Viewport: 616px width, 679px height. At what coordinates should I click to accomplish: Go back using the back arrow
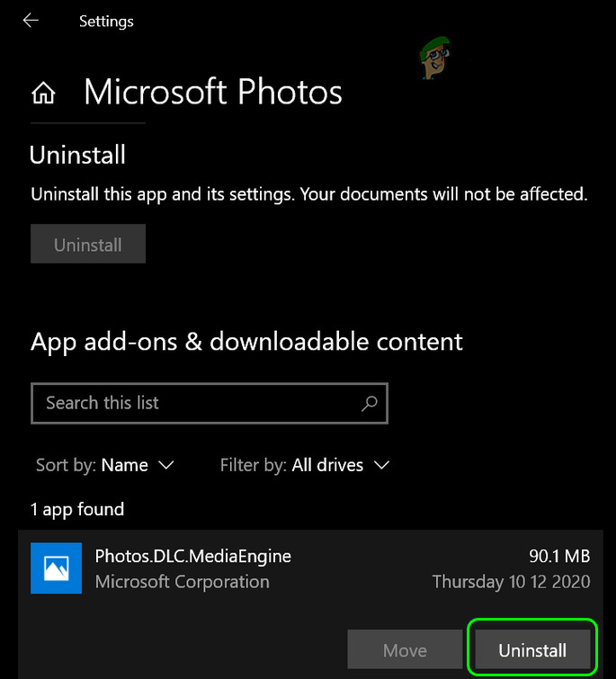click(31, 20)
